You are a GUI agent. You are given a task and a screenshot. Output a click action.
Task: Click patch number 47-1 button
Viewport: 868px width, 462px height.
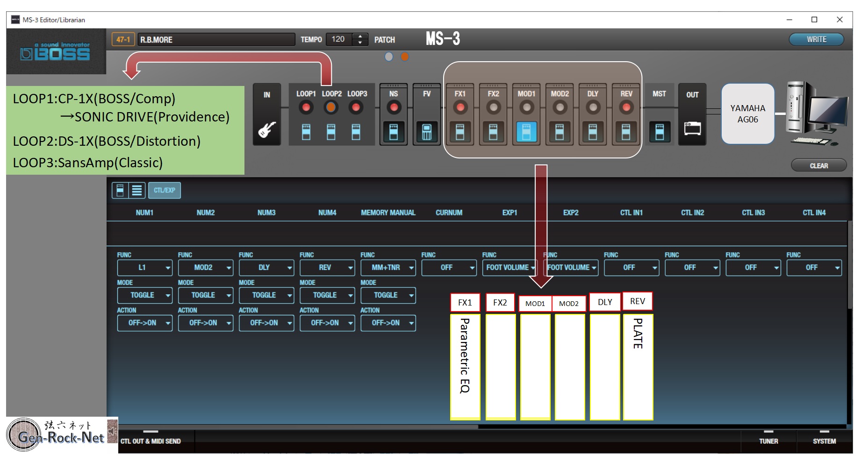point(123,40)
